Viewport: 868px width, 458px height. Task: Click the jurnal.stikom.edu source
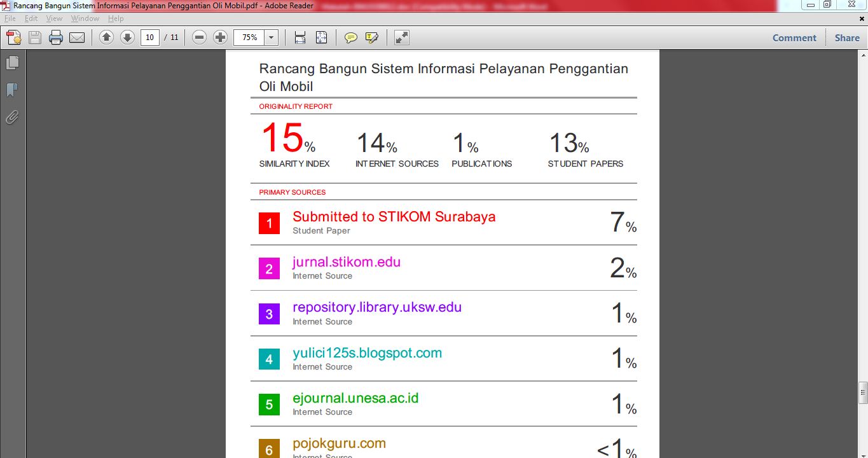347,262
